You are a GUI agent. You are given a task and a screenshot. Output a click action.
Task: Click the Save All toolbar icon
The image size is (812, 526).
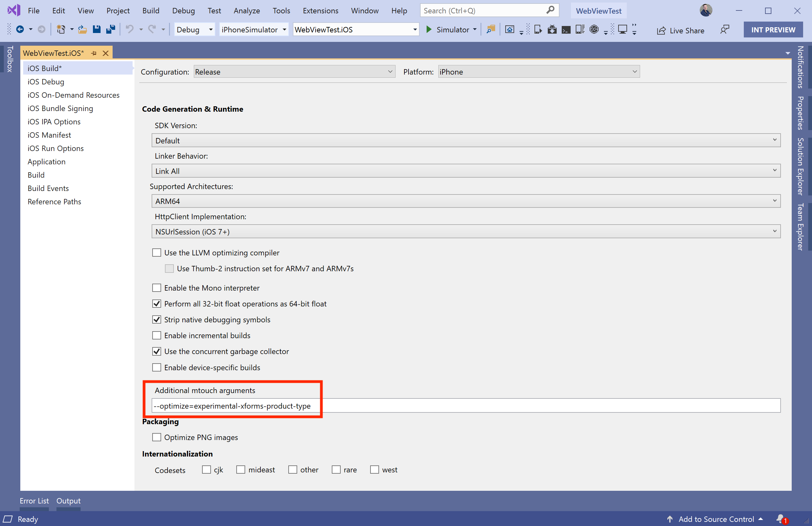coord(111,30)
